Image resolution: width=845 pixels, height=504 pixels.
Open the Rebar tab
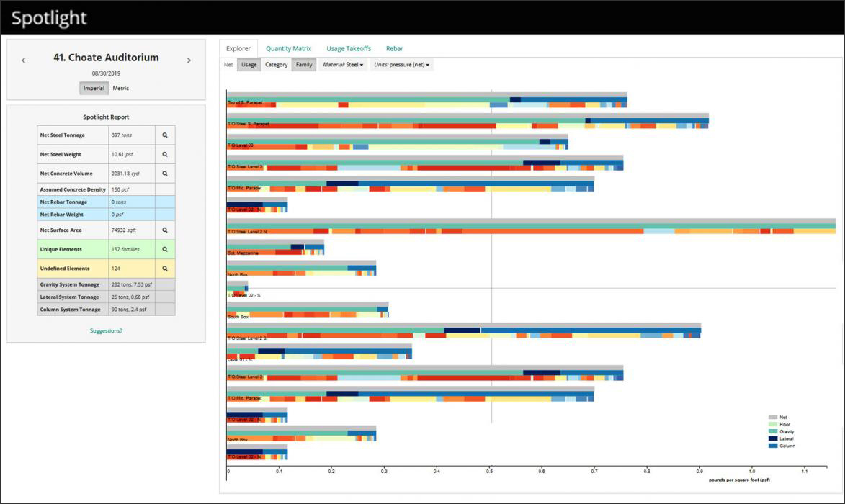pyautogui.click(x=395, y=48)
